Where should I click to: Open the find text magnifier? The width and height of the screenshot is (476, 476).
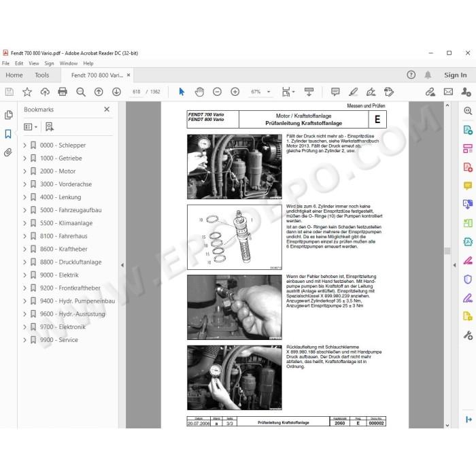pos(81,92)
